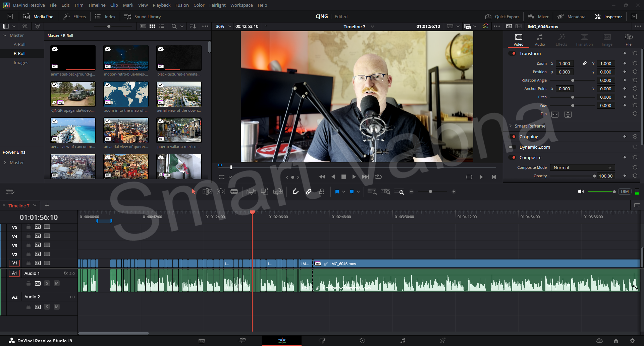The image size is (644, 346).
Task: Open Project Manager home icon
Action: point(616,341)
